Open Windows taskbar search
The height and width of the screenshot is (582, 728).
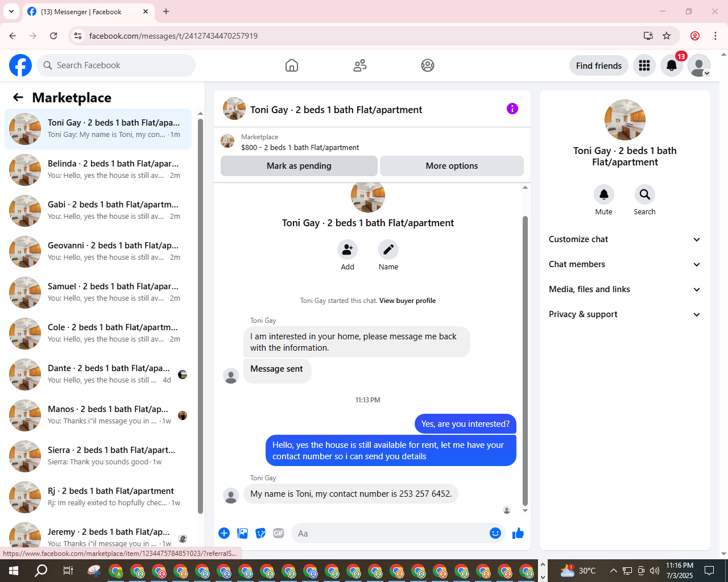41,571
